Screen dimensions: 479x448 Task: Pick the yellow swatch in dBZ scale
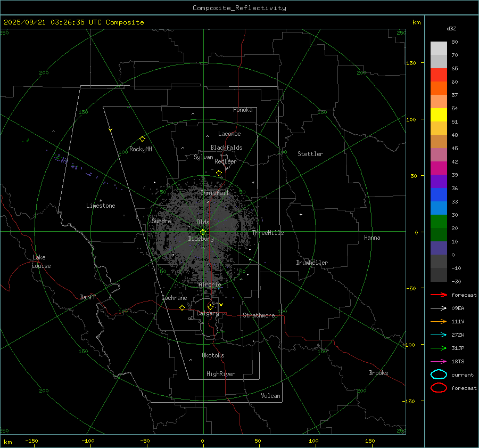pos(439,115)
